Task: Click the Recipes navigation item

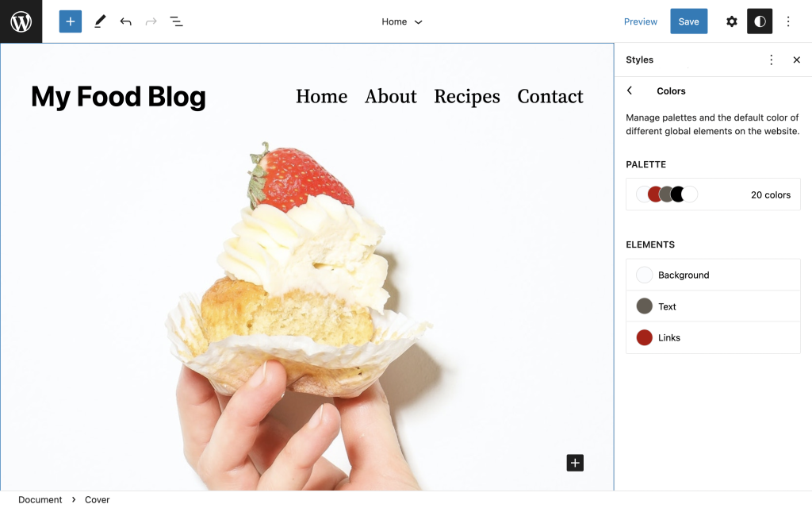Action: pyautogui.click(x=466, y=96)
